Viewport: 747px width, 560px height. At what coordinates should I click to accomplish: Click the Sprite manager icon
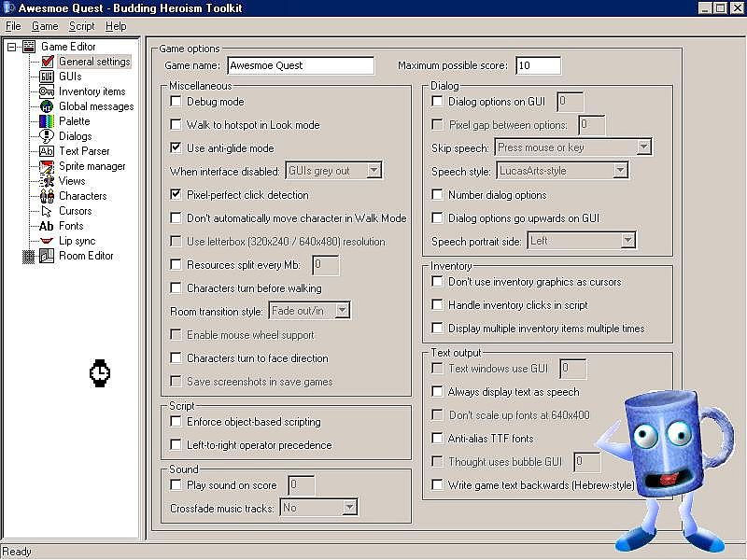pyautogui.click(x=47, y=166)
